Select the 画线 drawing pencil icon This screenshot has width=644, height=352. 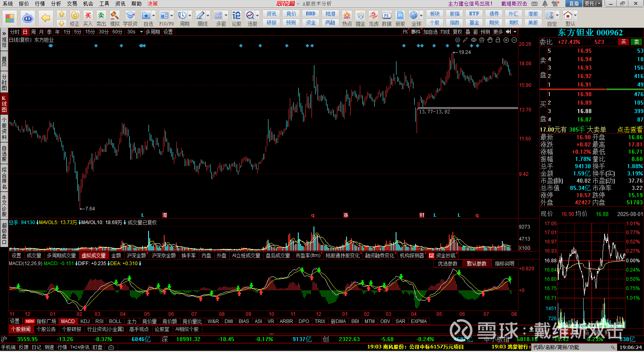tap(200, 15)
